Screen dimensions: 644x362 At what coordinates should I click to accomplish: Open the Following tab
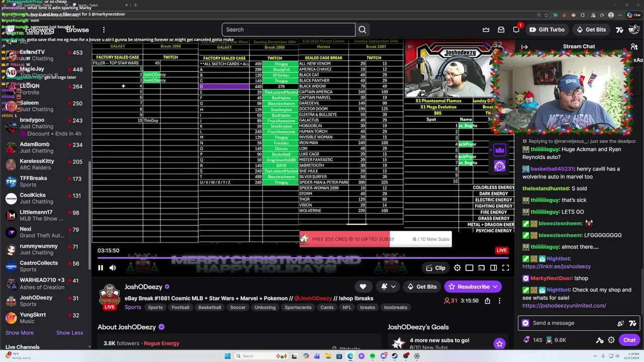pyautogui.click(x=39, y=30)
